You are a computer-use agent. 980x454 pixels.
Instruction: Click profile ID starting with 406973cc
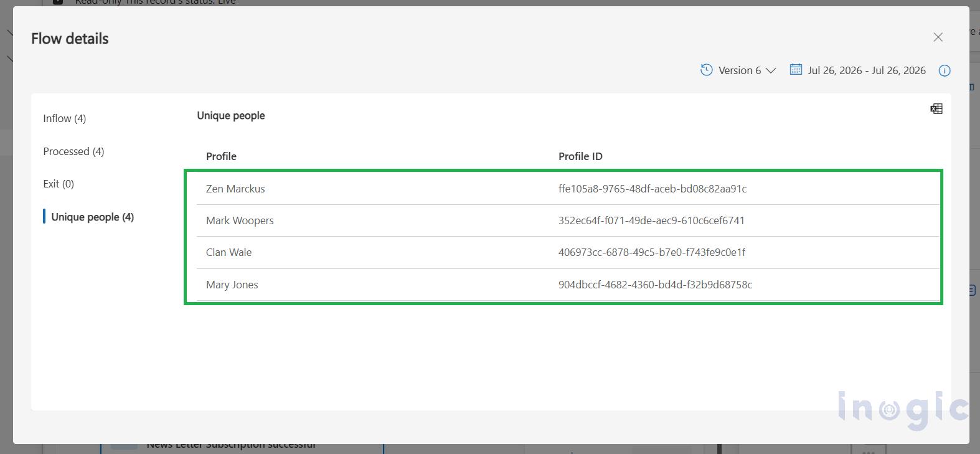(x=652, y=252)
